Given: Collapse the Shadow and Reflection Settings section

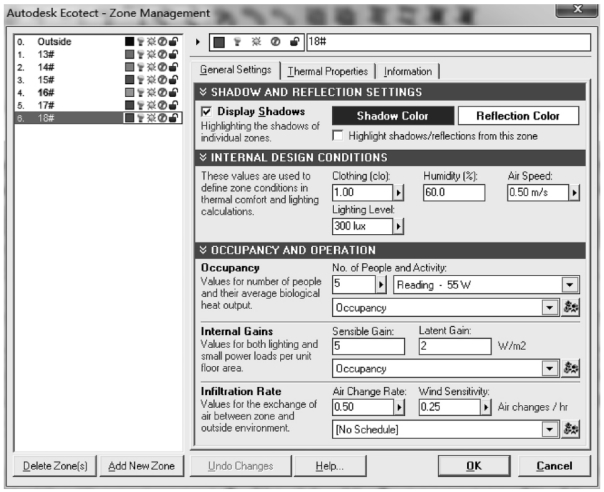Looking at the screenshot, I should tap(203, 92).
